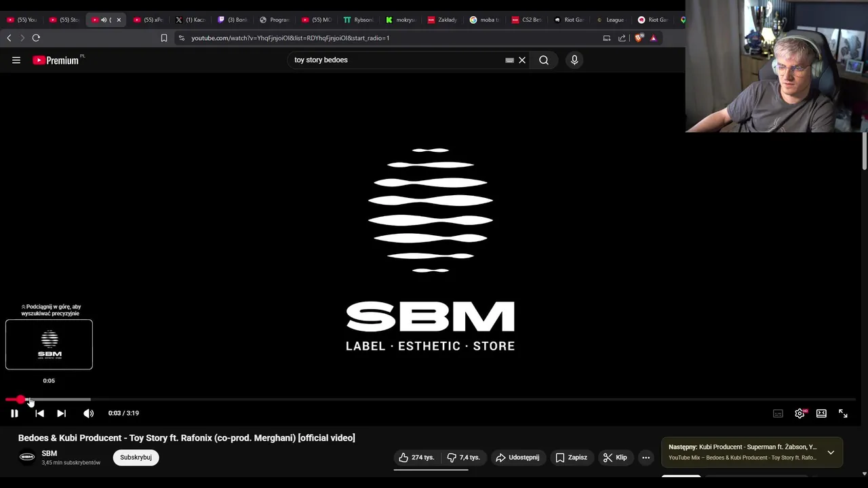Switch to the '(55) xPe' tab
The width and height of the screenshot is (868, 488).
[x=148, y=20]
